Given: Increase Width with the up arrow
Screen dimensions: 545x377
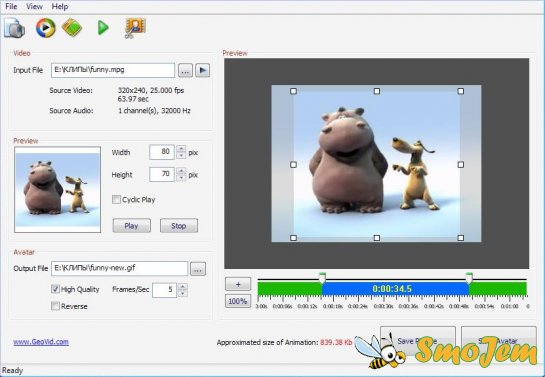Looking at the screenshot, I should pos(181,149).
